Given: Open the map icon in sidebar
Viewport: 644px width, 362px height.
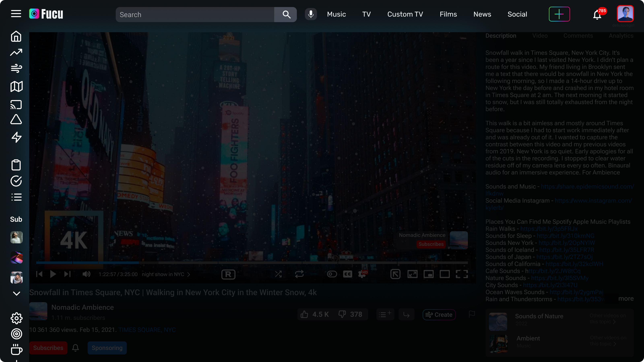Looking at the screenshot, I should pyautogui.click(x=16, y=86).
